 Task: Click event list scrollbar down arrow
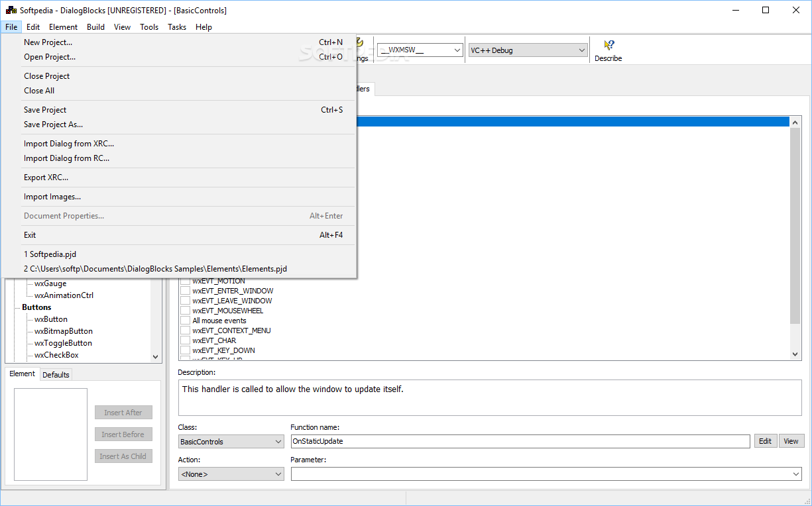(795, 354)
